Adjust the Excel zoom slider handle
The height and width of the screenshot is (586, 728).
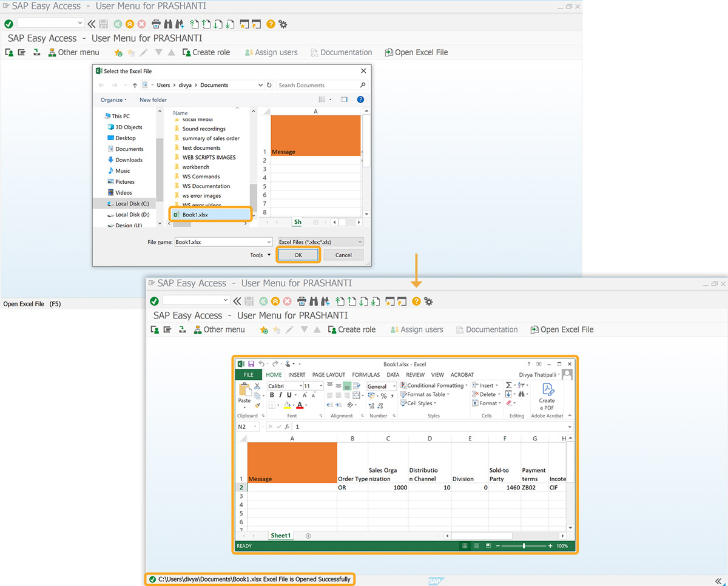(x=524, y=545)
